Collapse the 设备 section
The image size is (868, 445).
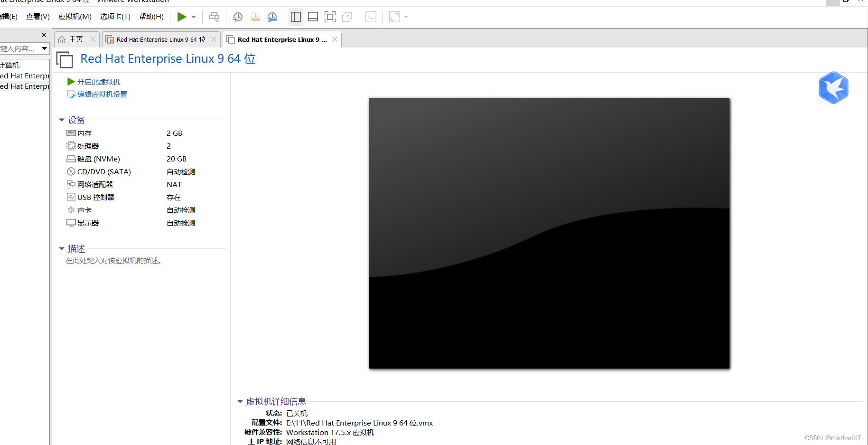(62, 120)
